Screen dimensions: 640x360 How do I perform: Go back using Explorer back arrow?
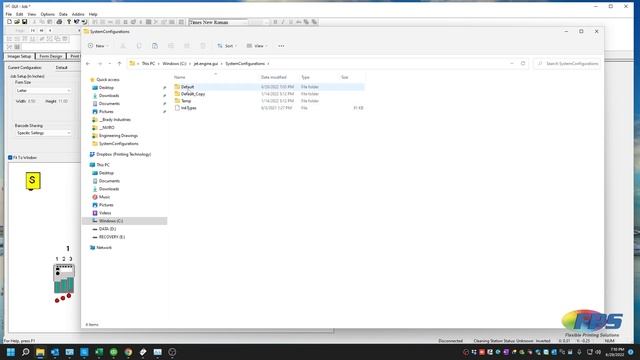pos(88,64)
